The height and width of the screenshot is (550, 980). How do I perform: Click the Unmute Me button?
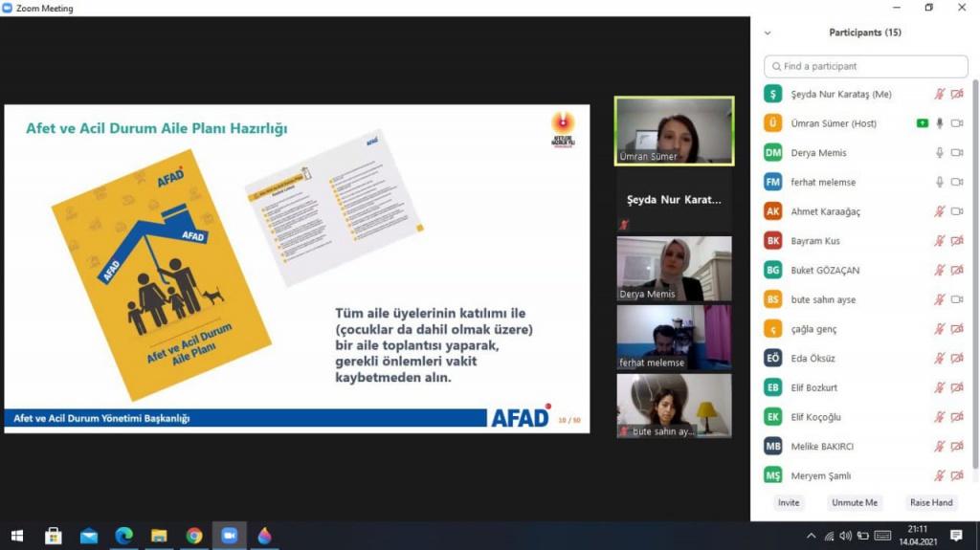coord(854,502)
